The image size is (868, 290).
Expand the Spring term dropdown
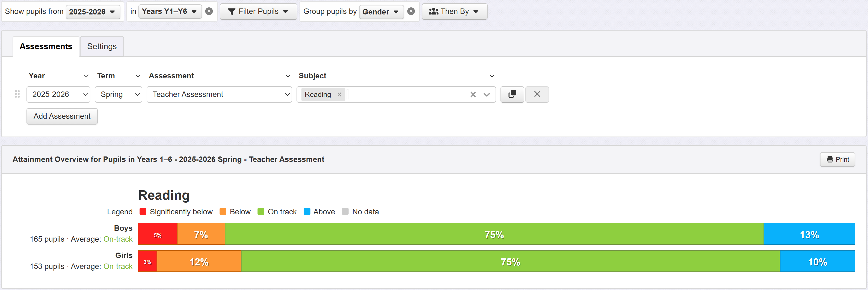[x=118, y=95]
